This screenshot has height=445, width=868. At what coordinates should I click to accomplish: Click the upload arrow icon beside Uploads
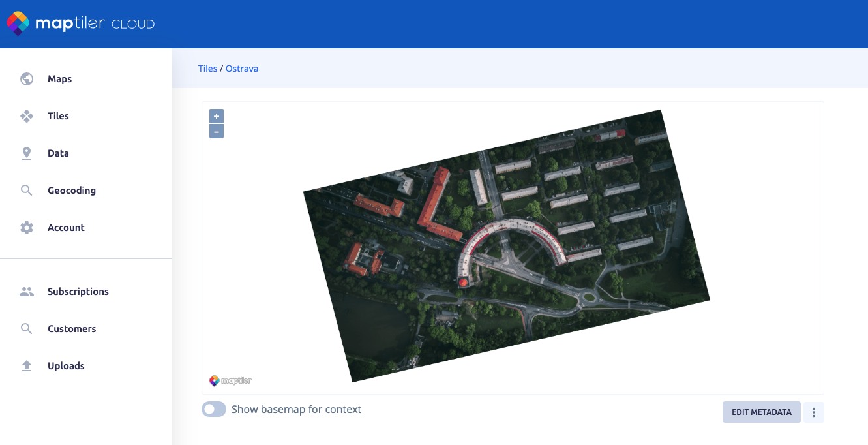click(x=27, y=366)
